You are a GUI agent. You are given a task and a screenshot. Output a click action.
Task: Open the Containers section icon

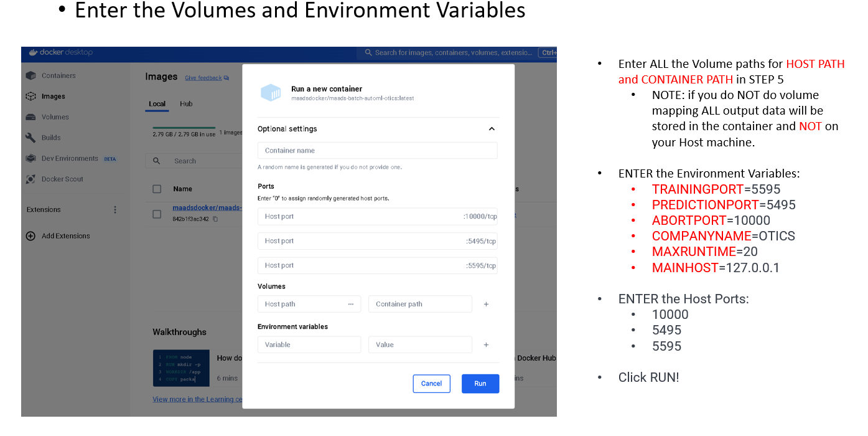(30, 75)
